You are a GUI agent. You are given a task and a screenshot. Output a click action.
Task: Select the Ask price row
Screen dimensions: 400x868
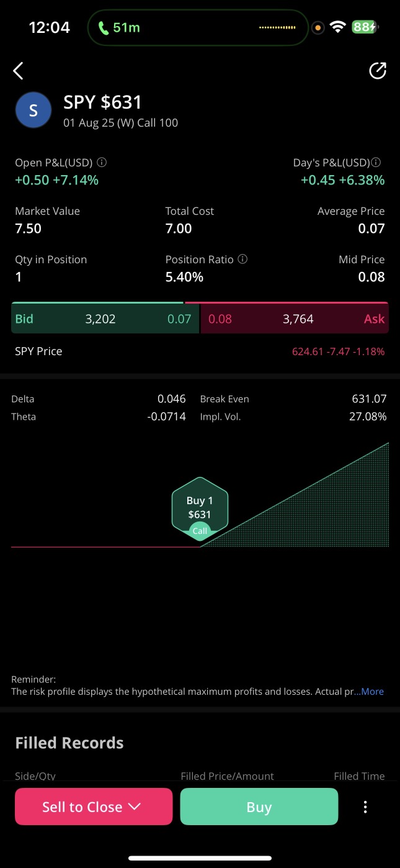coord(295,319)
